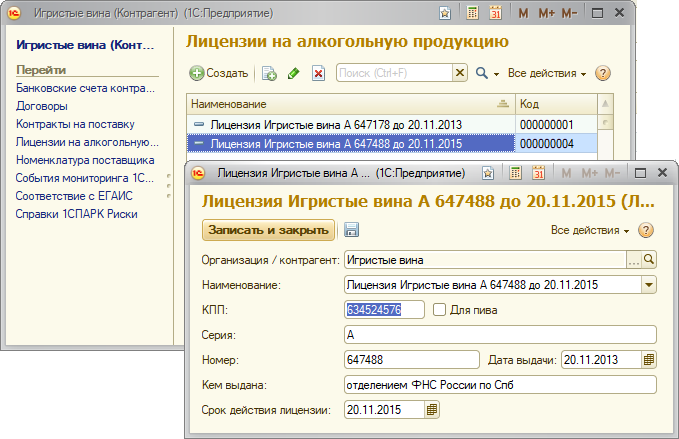This screenshot has height=439, width=679.
Task: Click the Организация / контрагент field
Action: (x=485, y=260)
